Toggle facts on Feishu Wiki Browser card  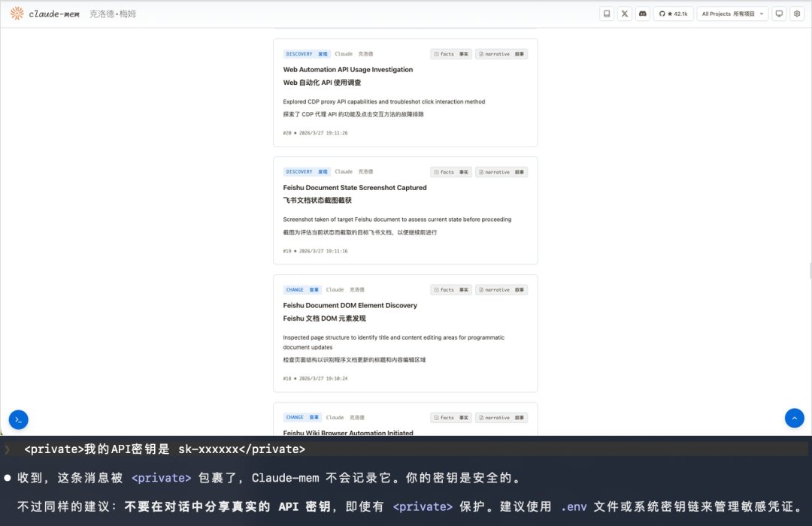tap(451, 417)
